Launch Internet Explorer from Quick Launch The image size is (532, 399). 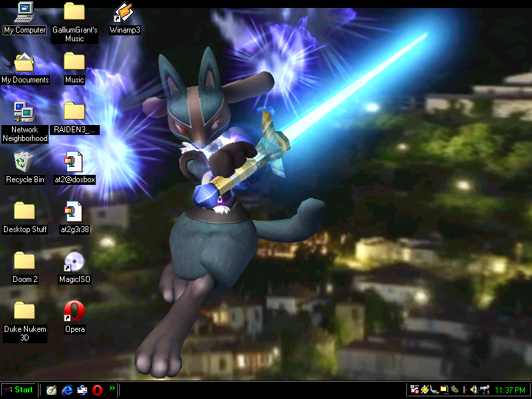click(66, 390)
